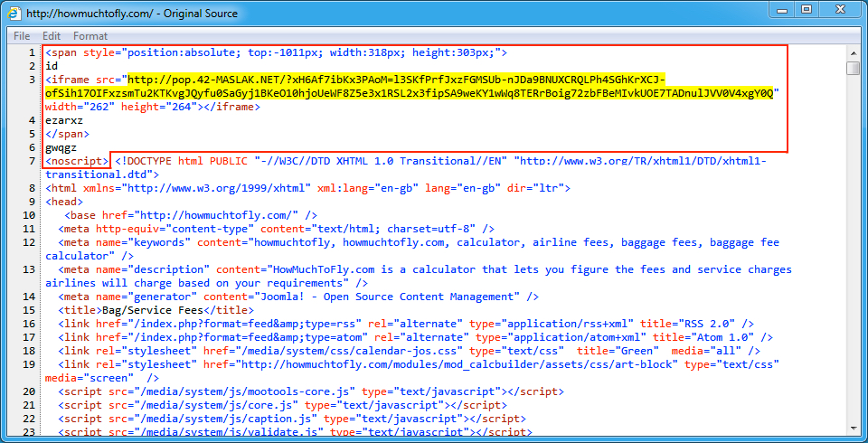Image resolution: width=868 pixels, height=443 pixels.
Task: Click the Atom 1.0 feed link line
Action: pos(415,337)
